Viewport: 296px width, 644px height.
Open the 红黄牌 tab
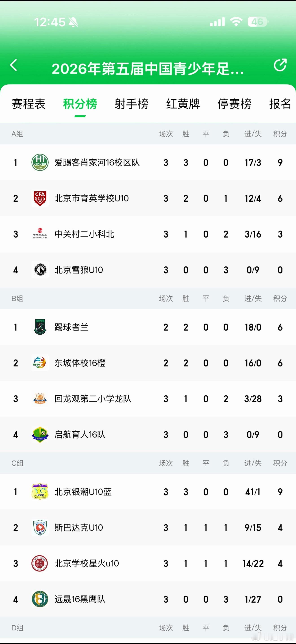pos(183,104)
